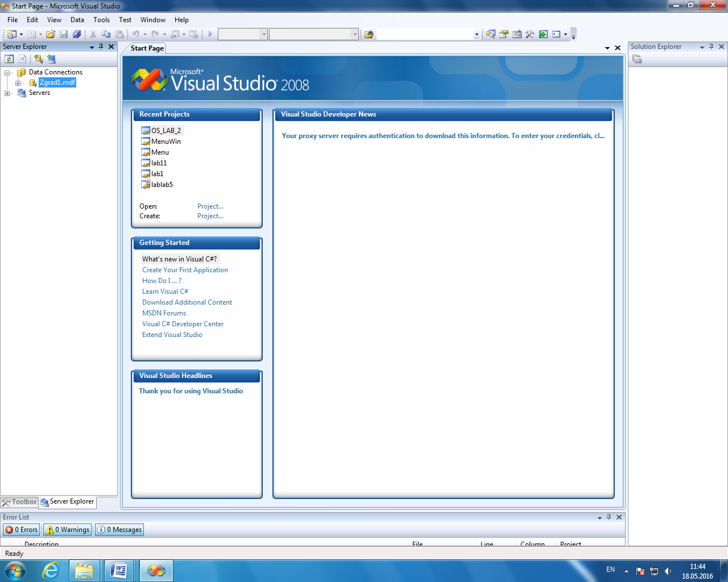This screenshot has height=582, width=728.
Task: Click Connect to Server icon
Action: click(x=51, y=59)
